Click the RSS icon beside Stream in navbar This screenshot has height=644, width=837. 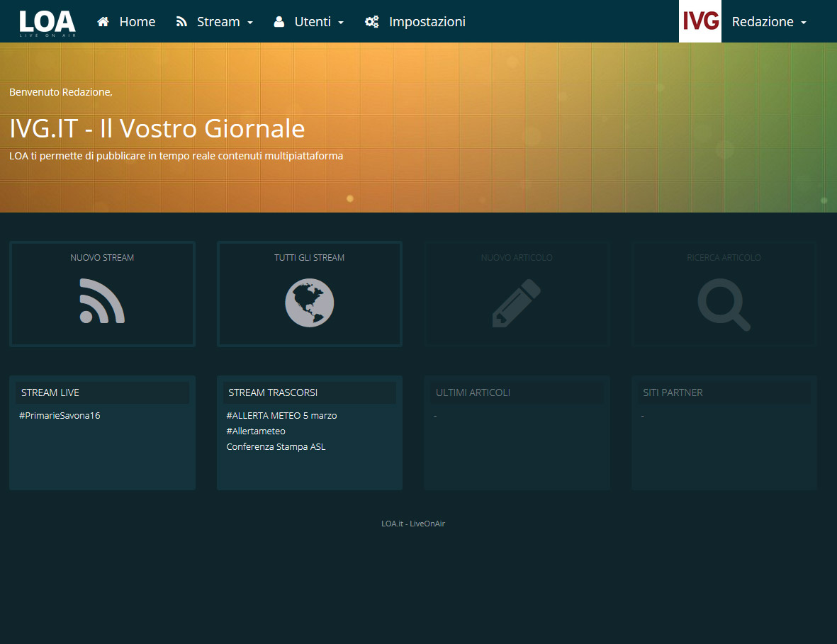point(181,22)
